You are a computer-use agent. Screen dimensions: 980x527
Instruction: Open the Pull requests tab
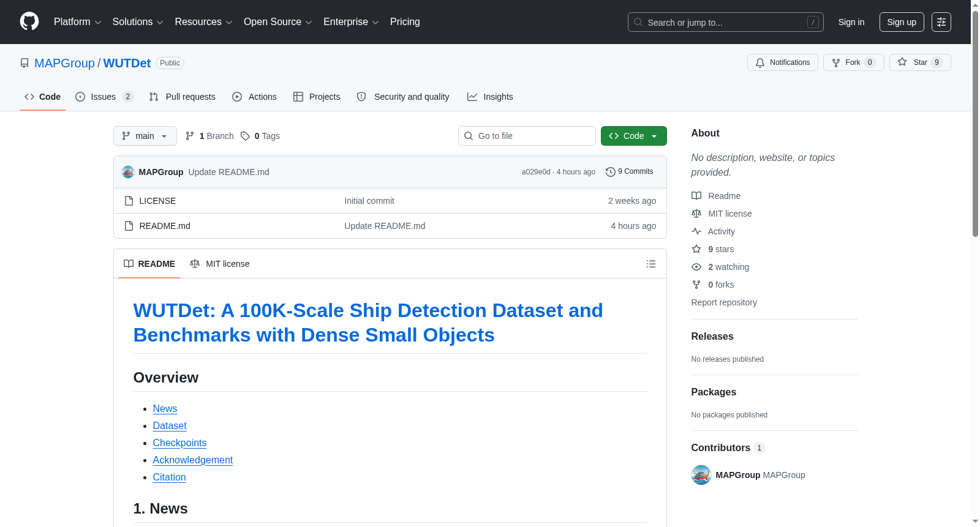(183, 97)
